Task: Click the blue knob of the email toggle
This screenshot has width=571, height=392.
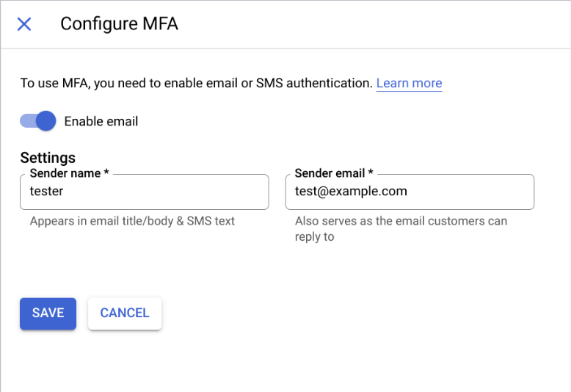Action: click(x=46, y=121)
